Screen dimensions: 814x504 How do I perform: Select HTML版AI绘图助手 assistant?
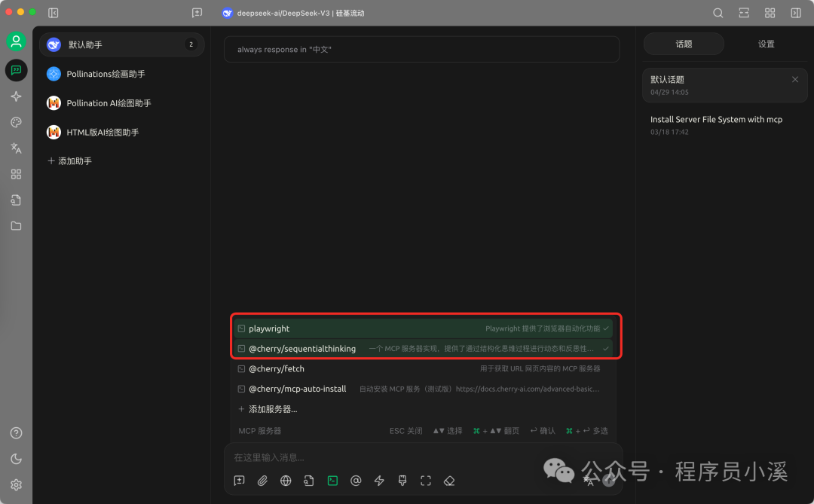tap(122, 132)
